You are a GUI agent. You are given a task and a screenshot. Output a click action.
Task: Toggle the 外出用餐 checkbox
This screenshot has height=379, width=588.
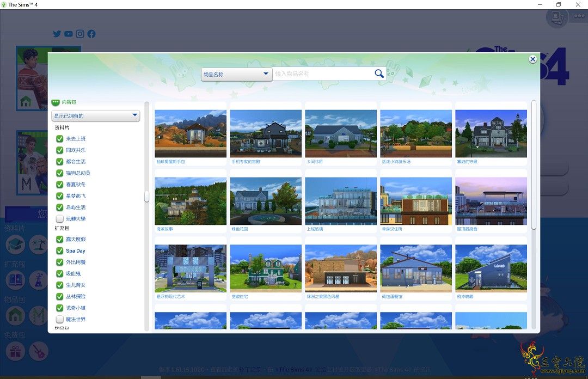tap(60, 262)
